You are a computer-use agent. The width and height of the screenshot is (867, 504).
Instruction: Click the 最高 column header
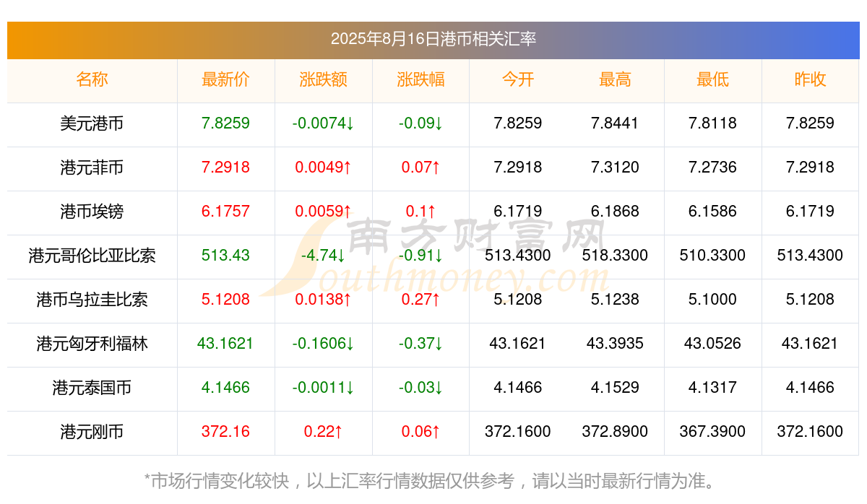(x=615, y=79)
